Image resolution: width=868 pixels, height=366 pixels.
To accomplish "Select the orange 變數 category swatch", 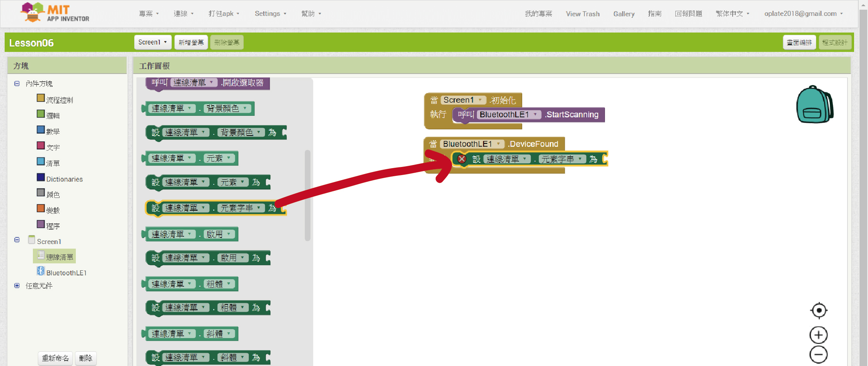I will point(41,208).
